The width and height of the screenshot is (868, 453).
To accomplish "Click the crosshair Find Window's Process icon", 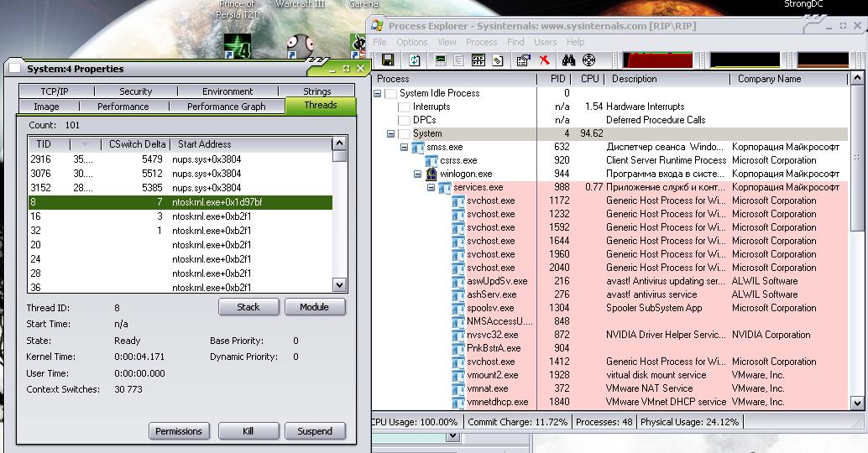I will (x=588, y=60).
